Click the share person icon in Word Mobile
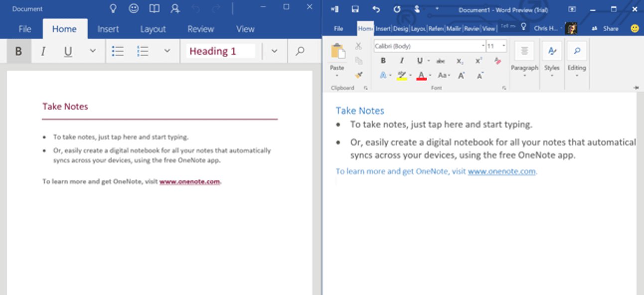This screenshot has height=295, width=644. [175, 8]
